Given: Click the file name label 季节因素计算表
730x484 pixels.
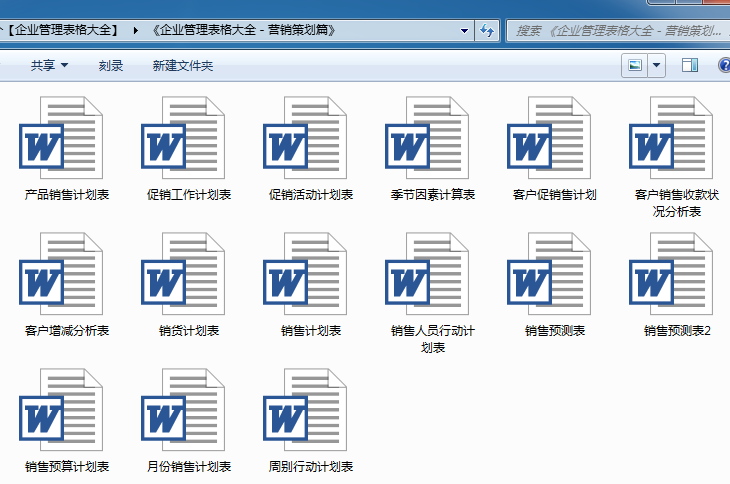Looking at the screenshot, I should point(433,195).
